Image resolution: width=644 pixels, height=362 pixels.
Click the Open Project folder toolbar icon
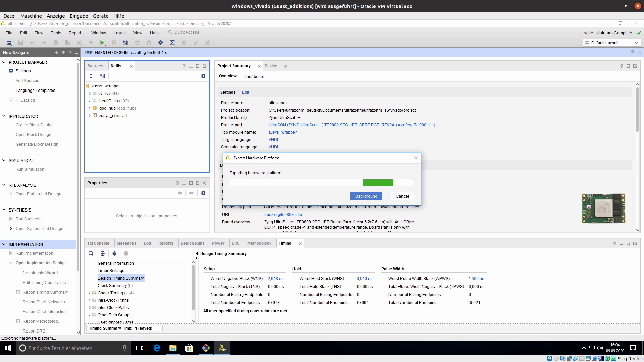9,43
